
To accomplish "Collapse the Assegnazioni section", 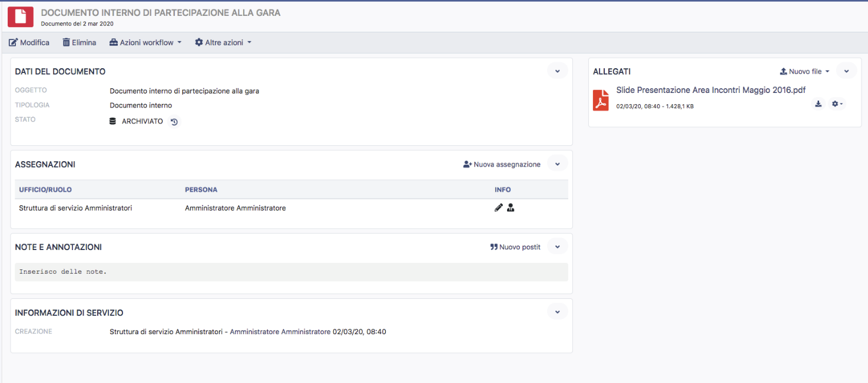I will (557, 164).
